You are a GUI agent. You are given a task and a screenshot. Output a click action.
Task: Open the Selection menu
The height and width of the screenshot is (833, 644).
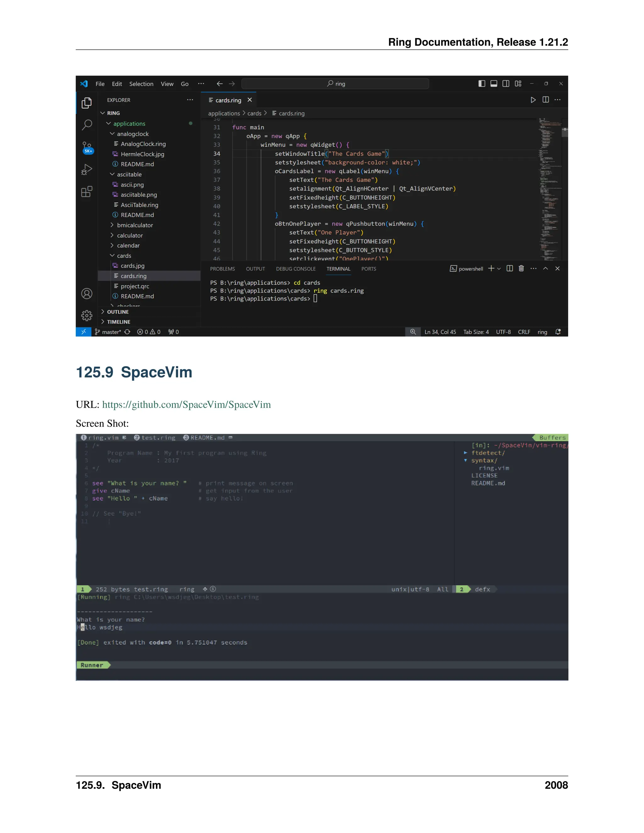click(141, 84)
